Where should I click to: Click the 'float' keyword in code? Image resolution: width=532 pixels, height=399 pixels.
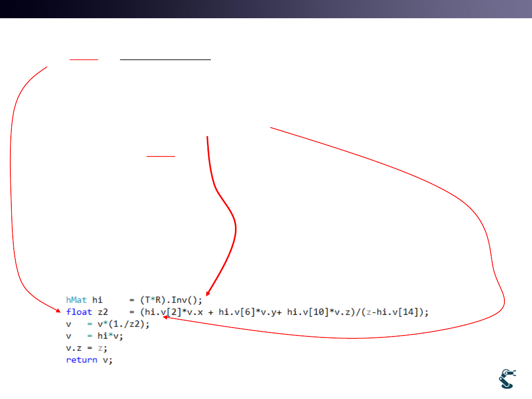(79, 312)
